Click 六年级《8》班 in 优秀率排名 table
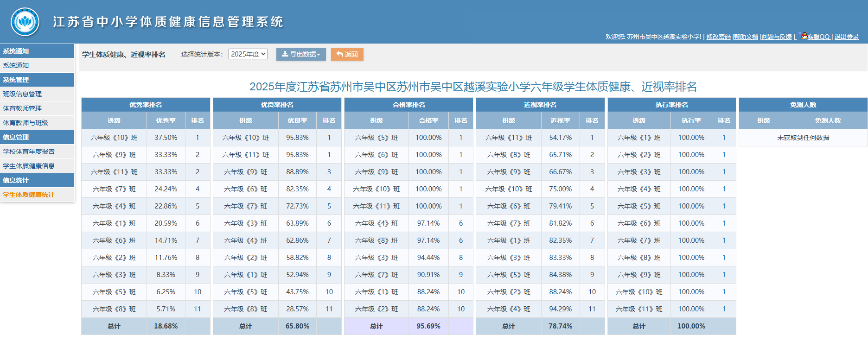 tap(114, 309)
